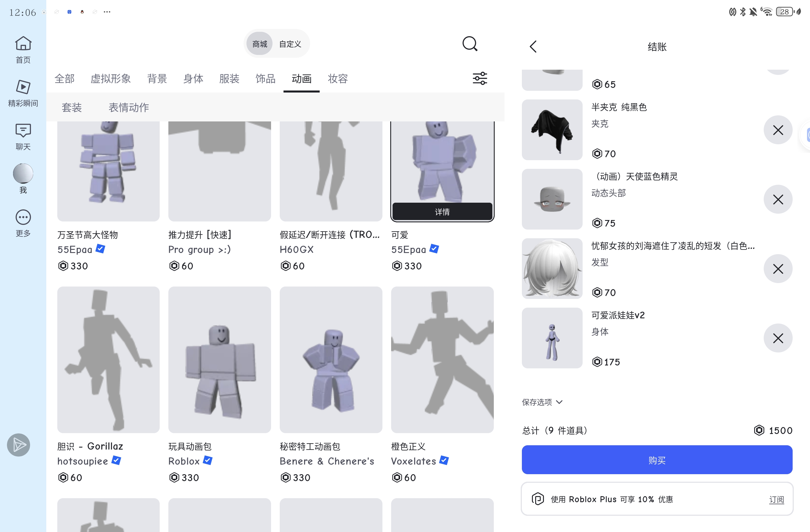Open 推力提升 [快速] thumbnail
810x532 pixels.
point(220,171)
